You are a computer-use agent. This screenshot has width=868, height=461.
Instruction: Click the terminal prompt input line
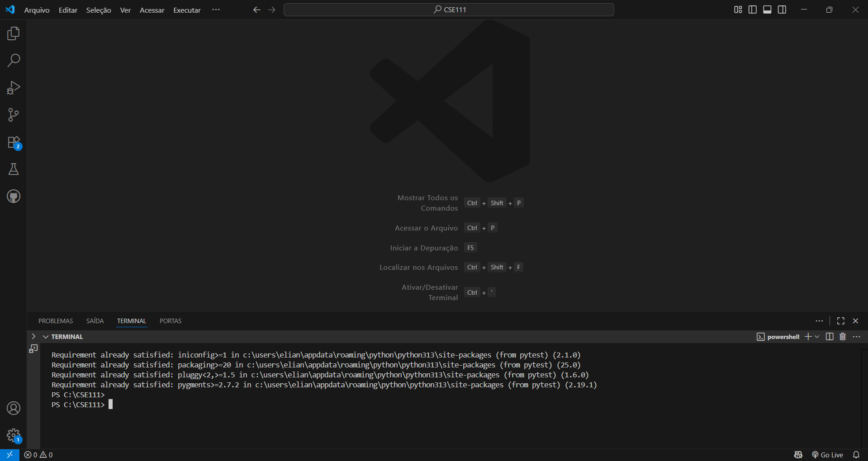[82, 405]
